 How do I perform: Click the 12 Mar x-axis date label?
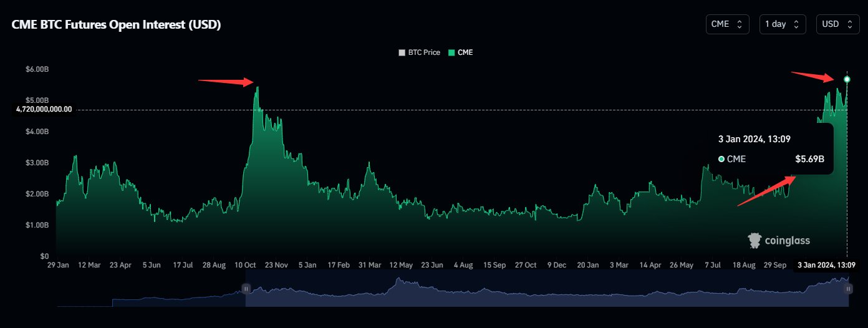coord(89,265)
